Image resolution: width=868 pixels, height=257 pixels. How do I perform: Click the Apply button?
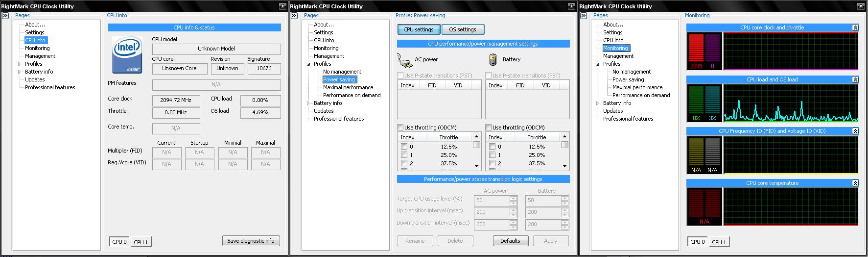point(551,241)
